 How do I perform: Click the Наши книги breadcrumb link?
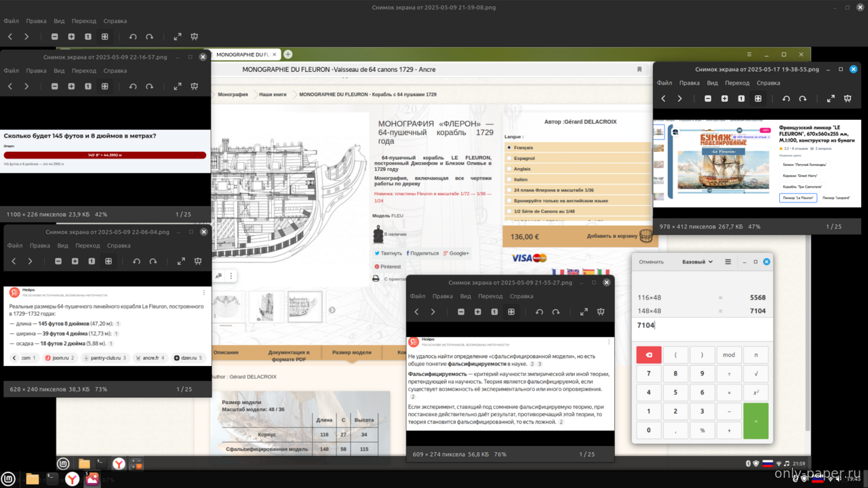click(x=273, y=94)
